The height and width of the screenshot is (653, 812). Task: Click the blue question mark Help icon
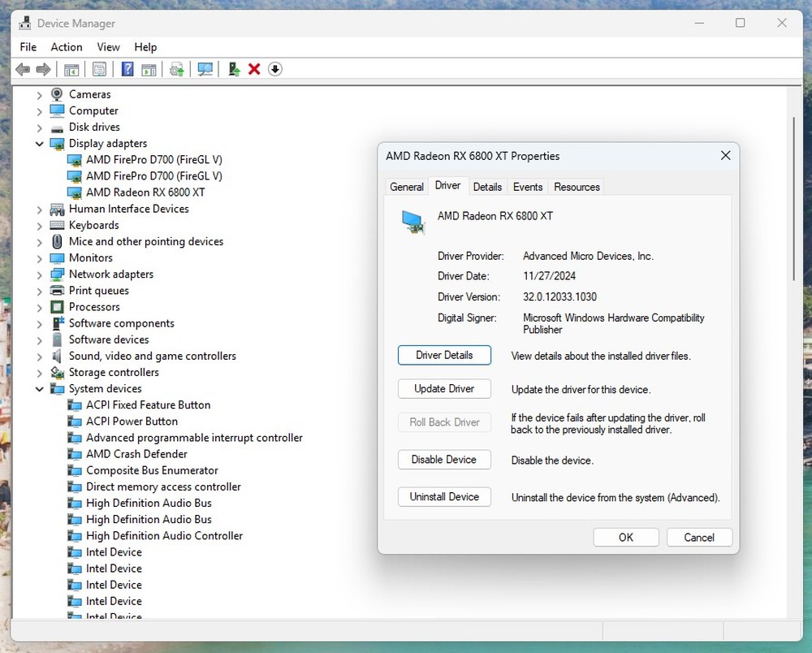pyautogui.click(x=127, y=69)
